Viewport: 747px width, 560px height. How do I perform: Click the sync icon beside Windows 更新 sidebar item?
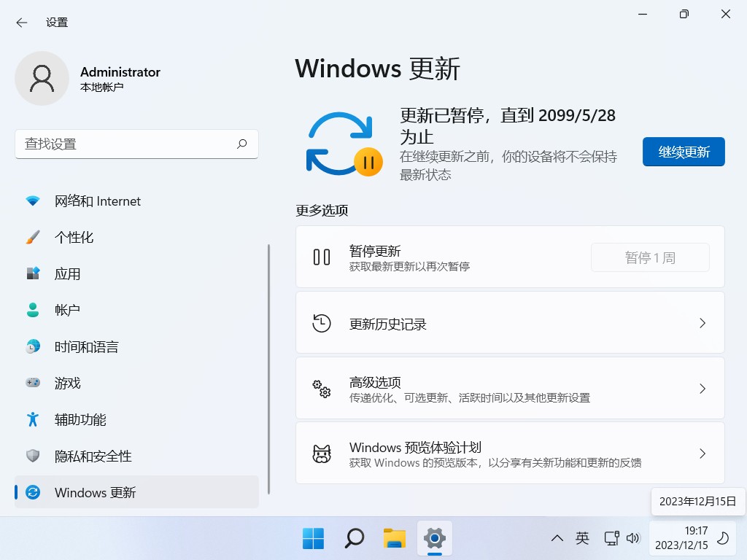tap(33, 492)
